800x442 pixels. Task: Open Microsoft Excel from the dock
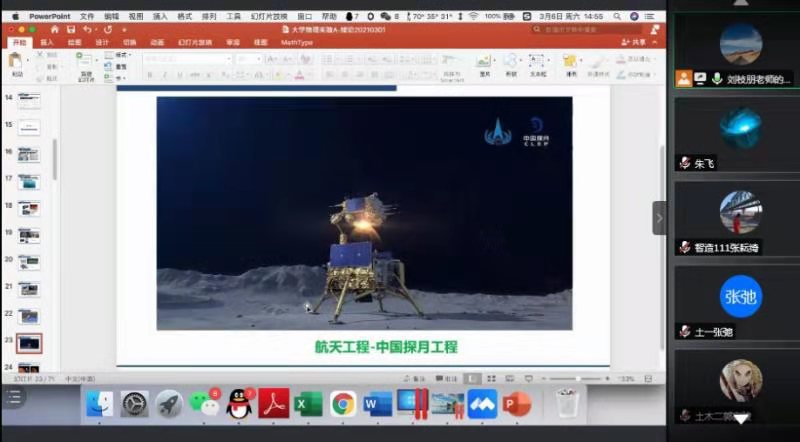[x=308, y=404]
